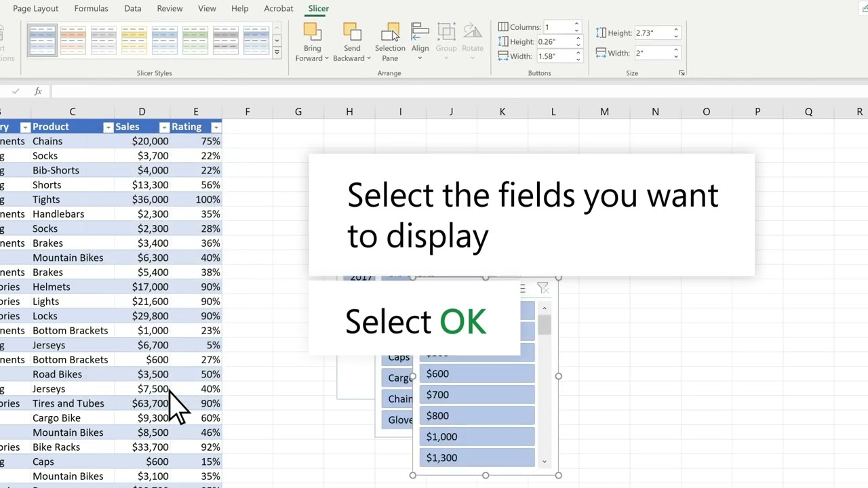868x488 pixels.
Task: Click the slicer scrollbar up arrow
Action: point(545,308)
